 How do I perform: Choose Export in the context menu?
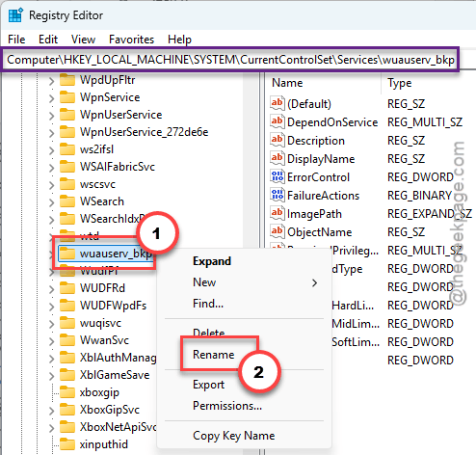208,385
